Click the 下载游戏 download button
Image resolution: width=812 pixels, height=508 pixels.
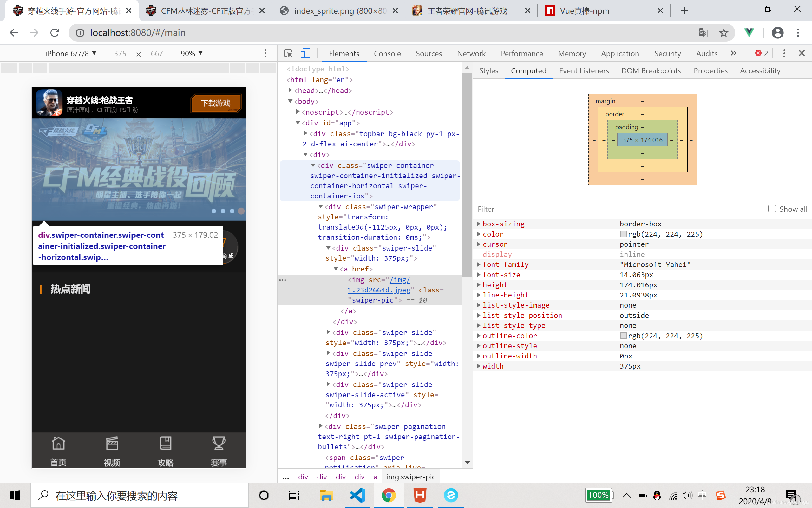[x=216, y=103]
